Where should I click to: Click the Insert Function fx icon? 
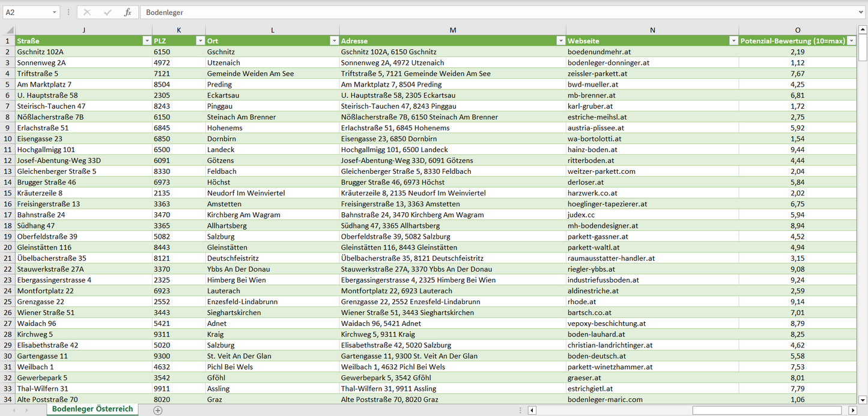[127, 12]
